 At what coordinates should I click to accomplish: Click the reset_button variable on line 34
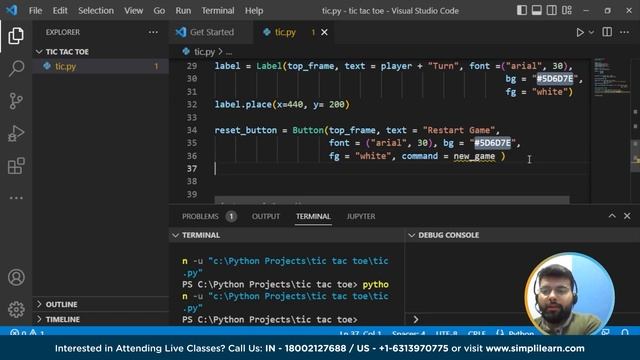[x=246, y=130]
